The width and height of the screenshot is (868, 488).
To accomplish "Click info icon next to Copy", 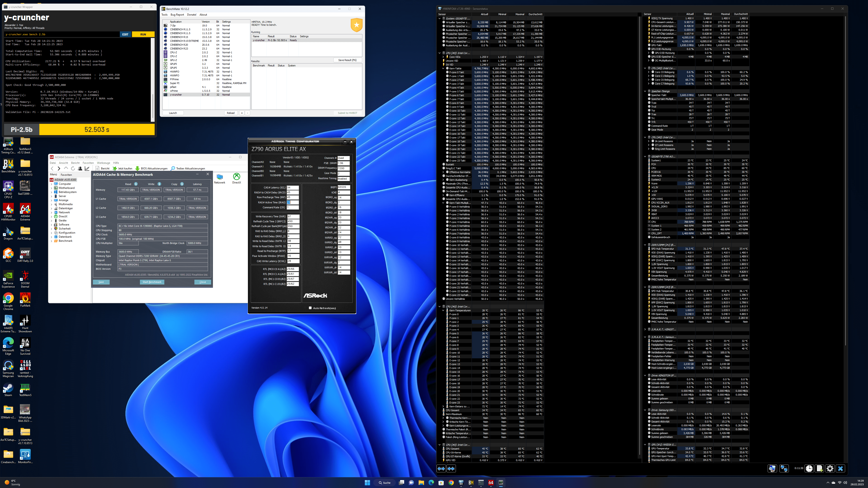I will click(182, 184).
